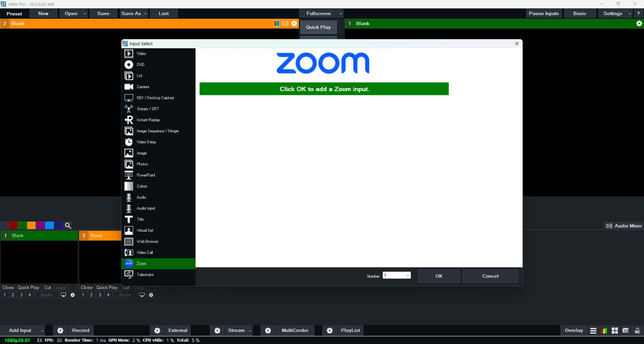Select Zoom input type
Viewport: 644px width, 344px height.
[x=158, y=264]
